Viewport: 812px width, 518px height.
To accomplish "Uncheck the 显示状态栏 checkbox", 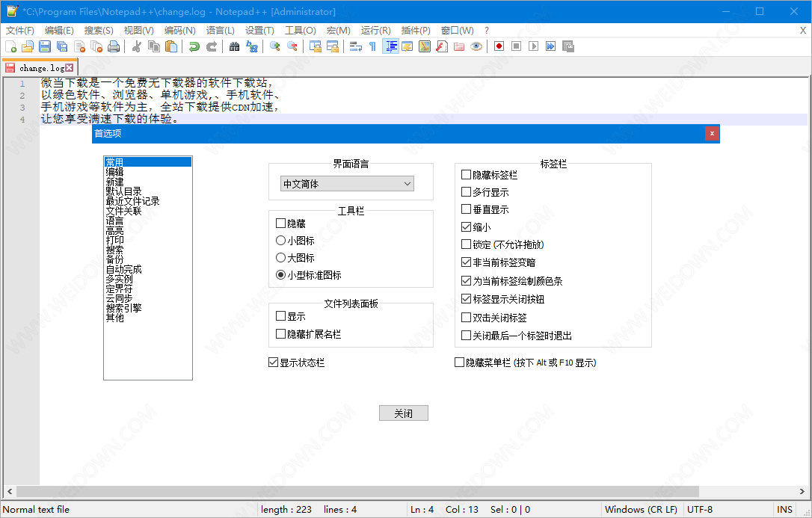I will (x=274, y=363).
